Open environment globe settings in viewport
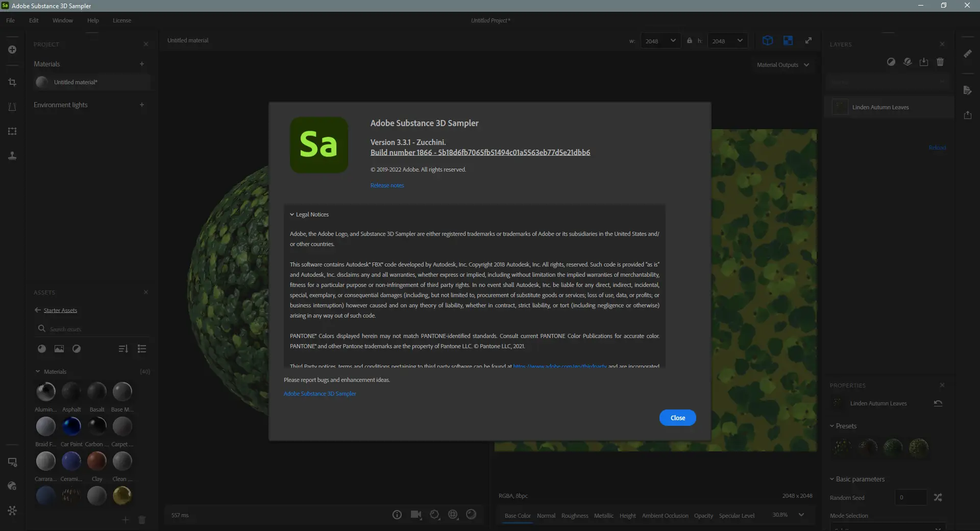This screenshot has height=531, width=980. (453, 515)
